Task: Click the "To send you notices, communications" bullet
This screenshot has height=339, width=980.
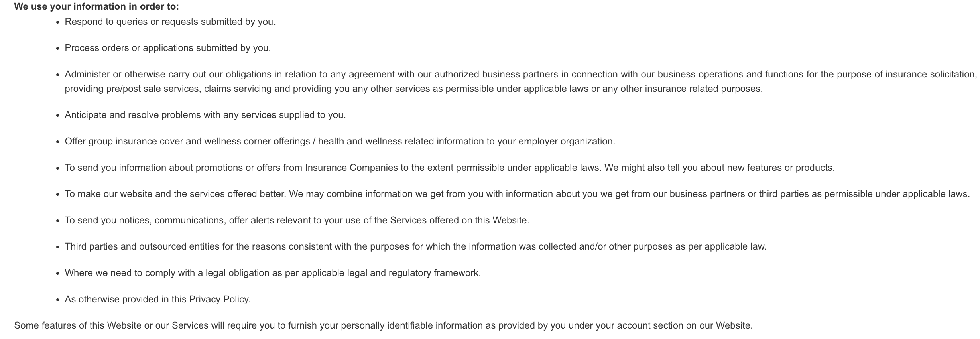Action: [x=297, y=220]
